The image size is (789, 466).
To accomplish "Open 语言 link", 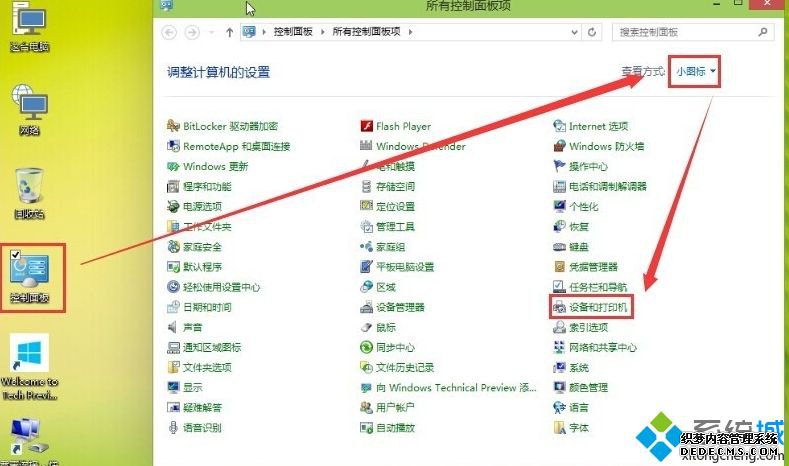I will [579, 408].
